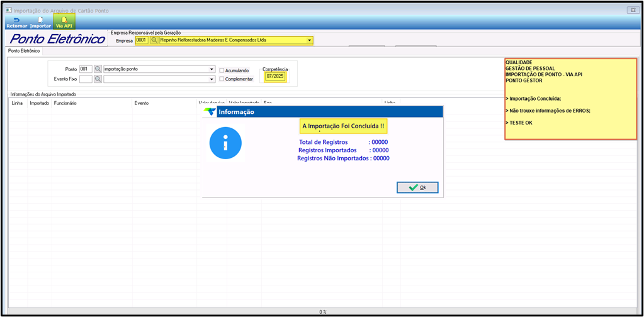Expand the Empresa name dropdown
This screenshot has height=317, width=644.
[x=309, y=40]
